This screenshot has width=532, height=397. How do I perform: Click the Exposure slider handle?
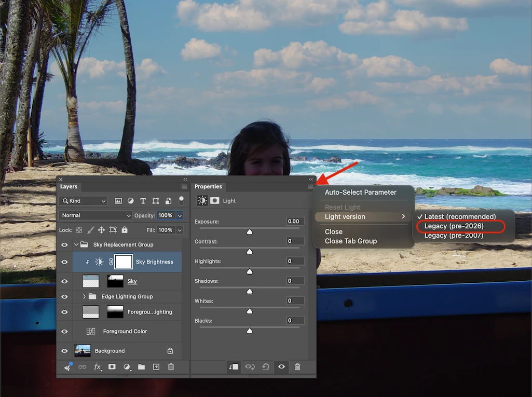250,232
